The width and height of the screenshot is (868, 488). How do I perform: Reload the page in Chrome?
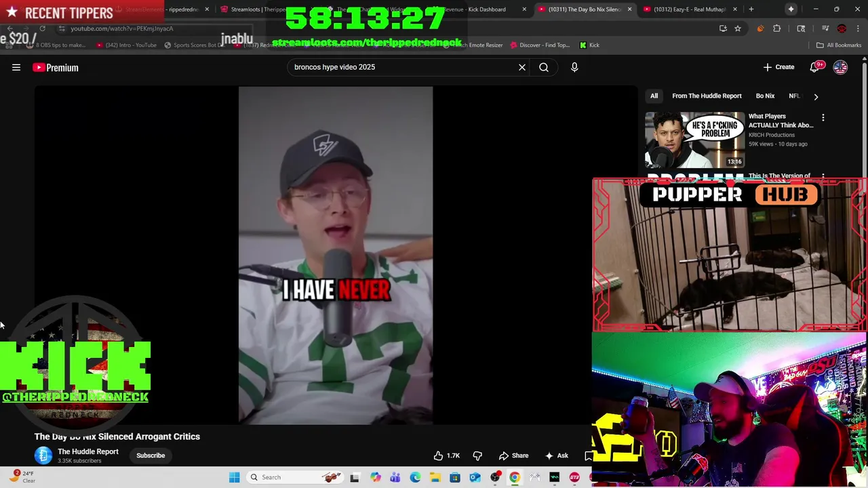click(42, 28)
